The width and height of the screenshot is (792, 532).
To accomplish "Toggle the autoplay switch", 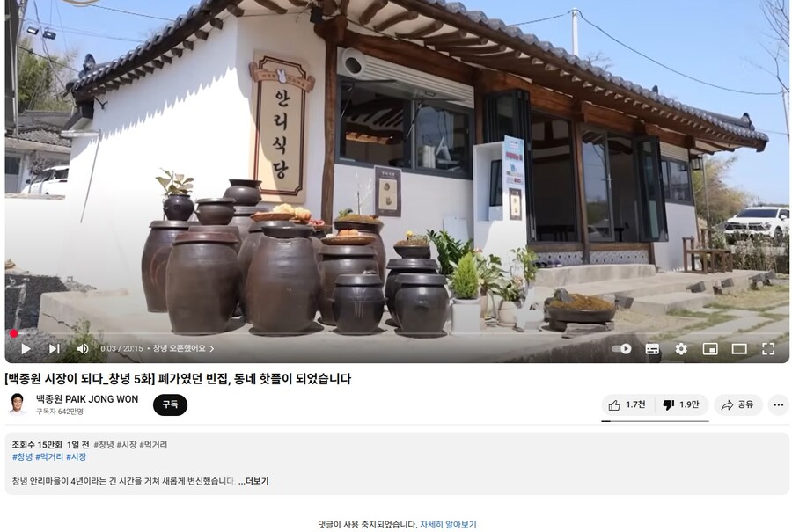I will pos(621,349).
